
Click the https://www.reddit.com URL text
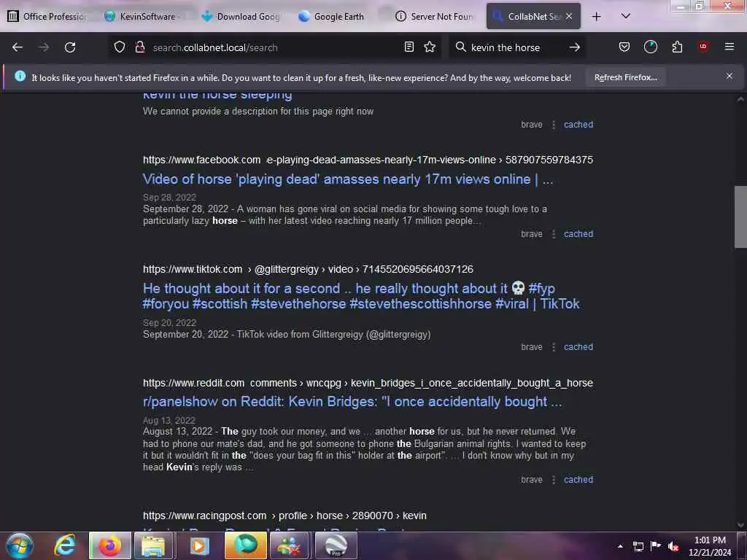pos(193,383)
